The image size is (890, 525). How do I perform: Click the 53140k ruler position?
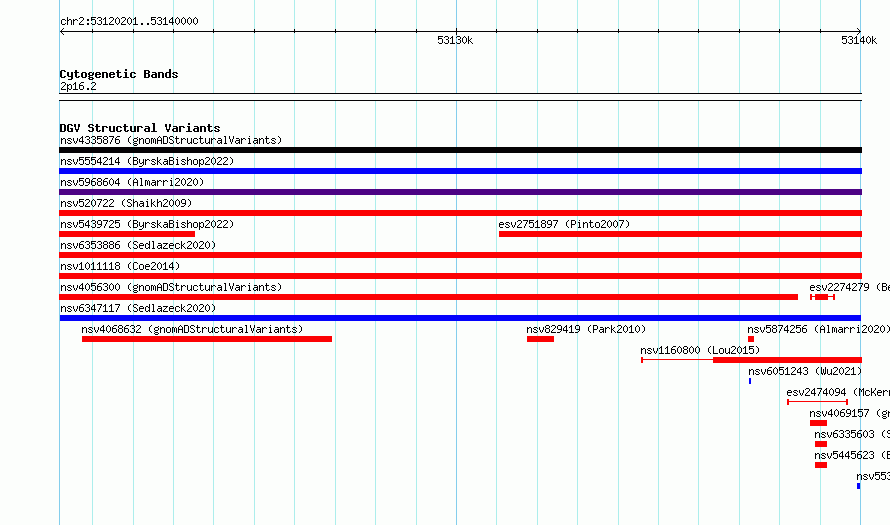tap(859, 40)
